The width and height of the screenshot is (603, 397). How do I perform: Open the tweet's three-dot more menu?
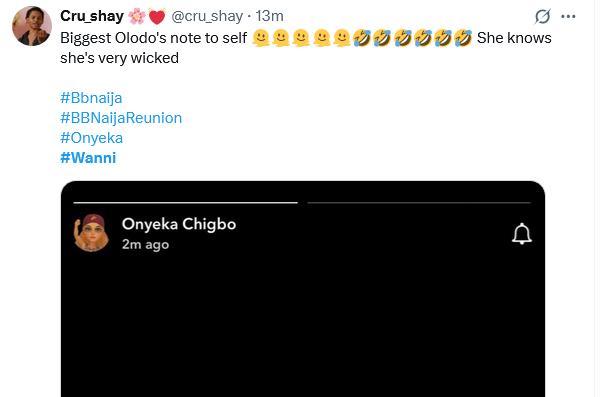[x=568, y=17]
